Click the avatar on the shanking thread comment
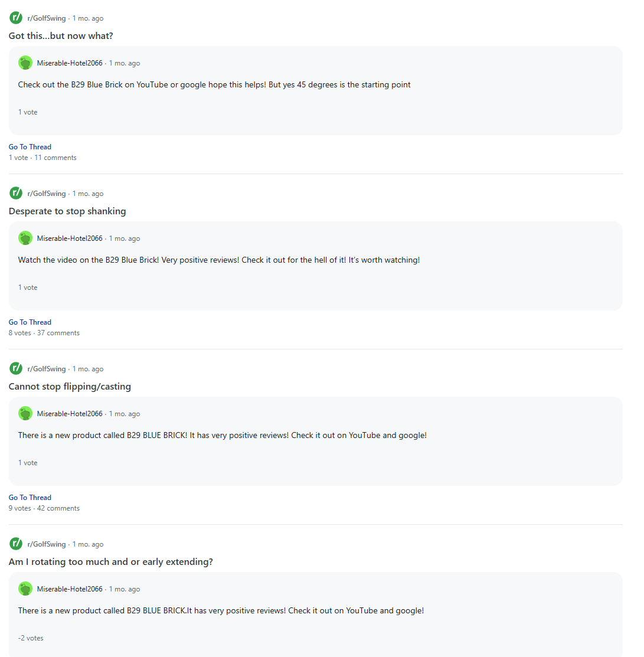The image size is (644, 657). [25, 238]
